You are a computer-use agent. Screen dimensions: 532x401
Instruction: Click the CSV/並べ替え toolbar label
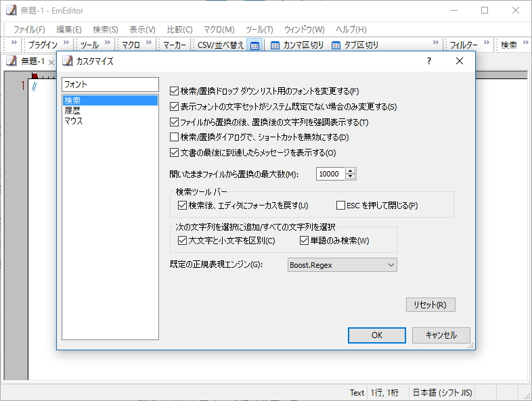point(221,45)
